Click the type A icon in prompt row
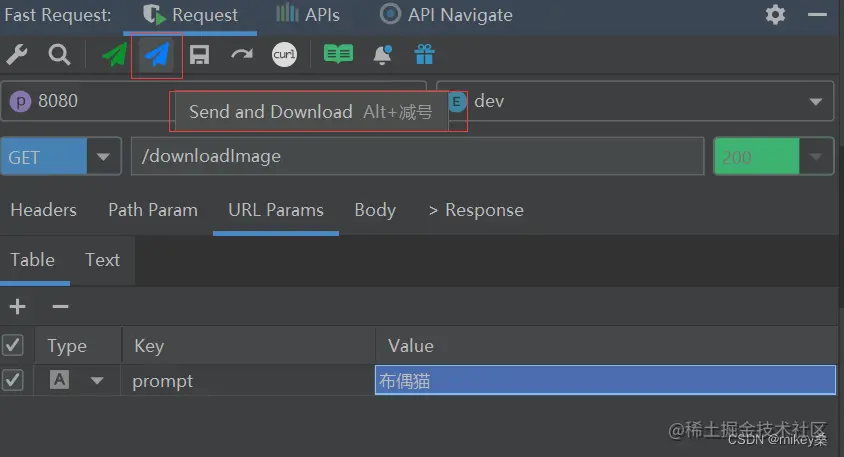Screen dimensions: 844x457 click(59, 379)
